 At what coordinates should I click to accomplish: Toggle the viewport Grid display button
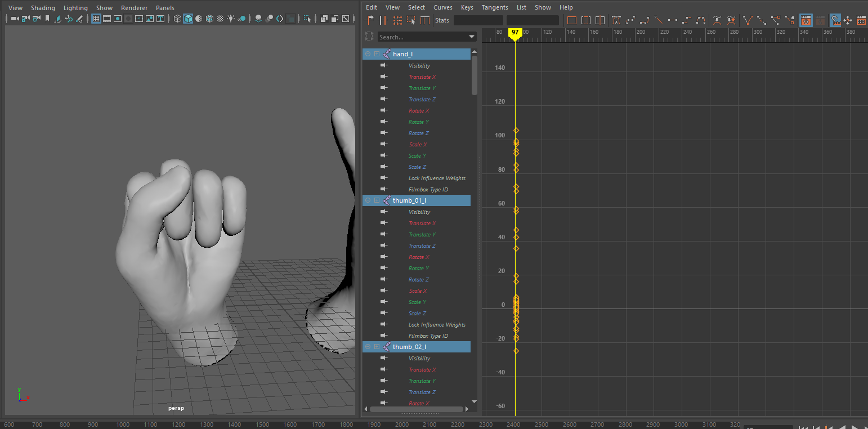click(96, 19)
